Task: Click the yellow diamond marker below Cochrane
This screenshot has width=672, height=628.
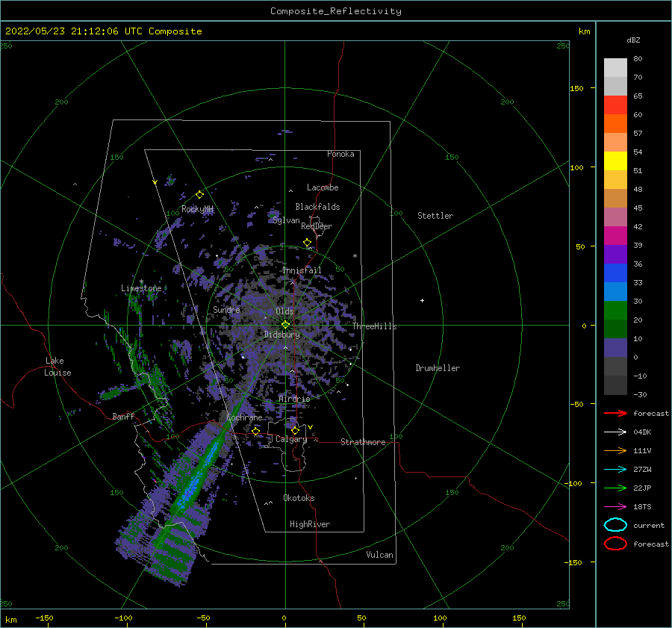Action: point(255,432)
